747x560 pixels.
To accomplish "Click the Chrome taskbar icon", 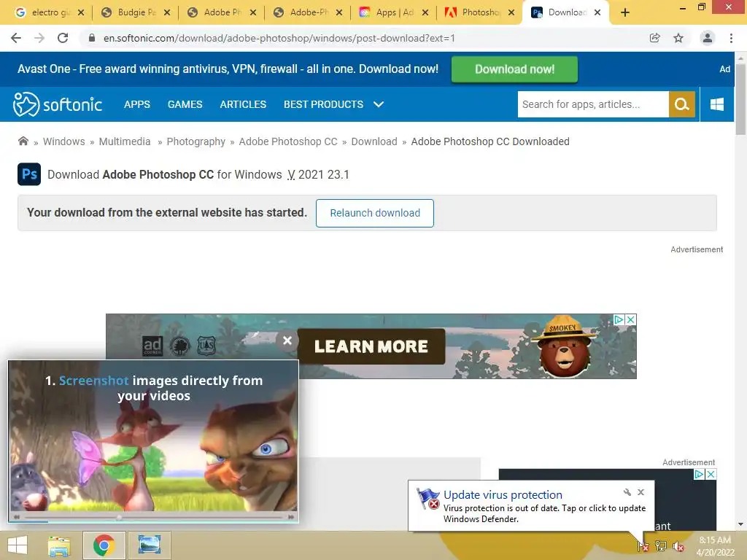I will tap(104, 545).
